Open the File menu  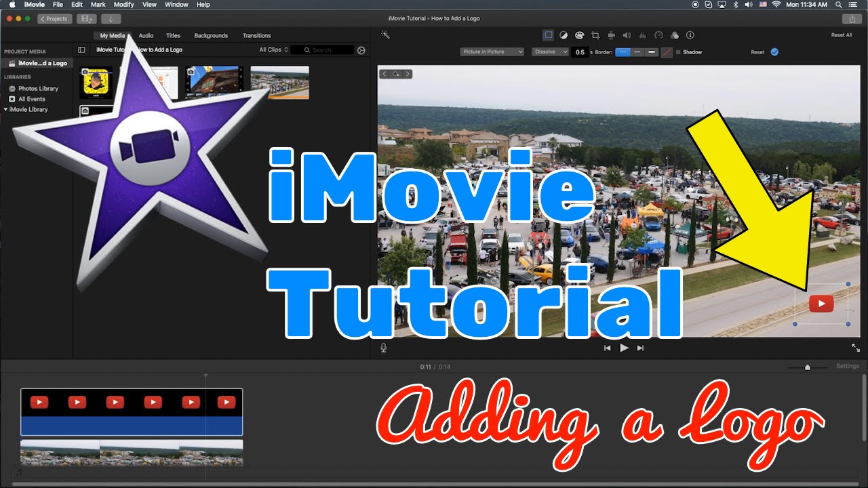click(58, 5)
